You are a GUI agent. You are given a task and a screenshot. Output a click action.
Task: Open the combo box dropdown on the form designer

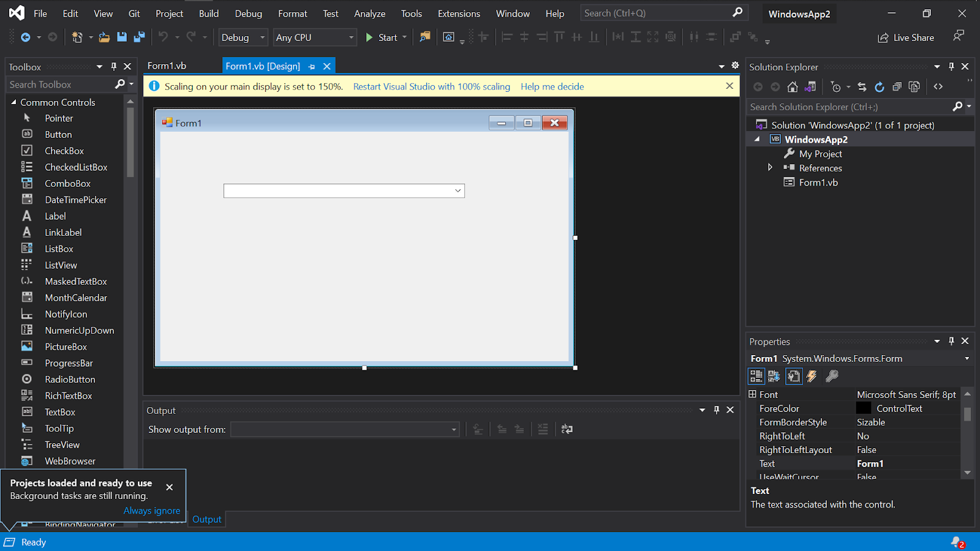coord(458,191)
